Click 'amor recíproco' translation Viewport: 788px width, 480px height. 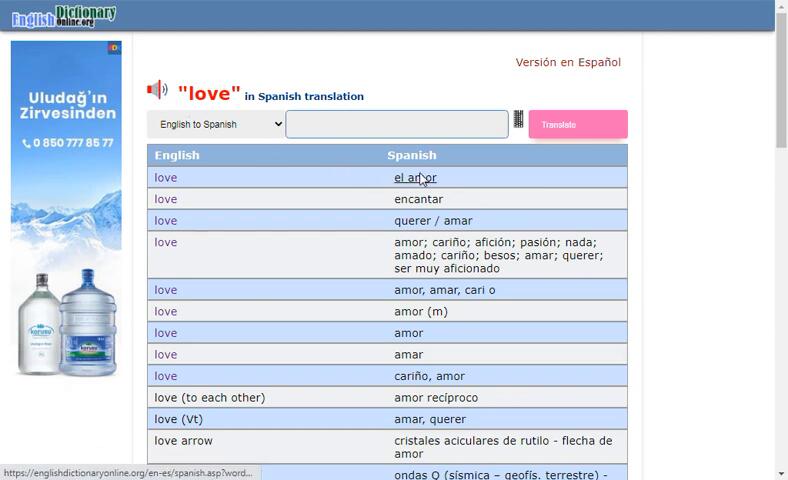click(436, 398)
